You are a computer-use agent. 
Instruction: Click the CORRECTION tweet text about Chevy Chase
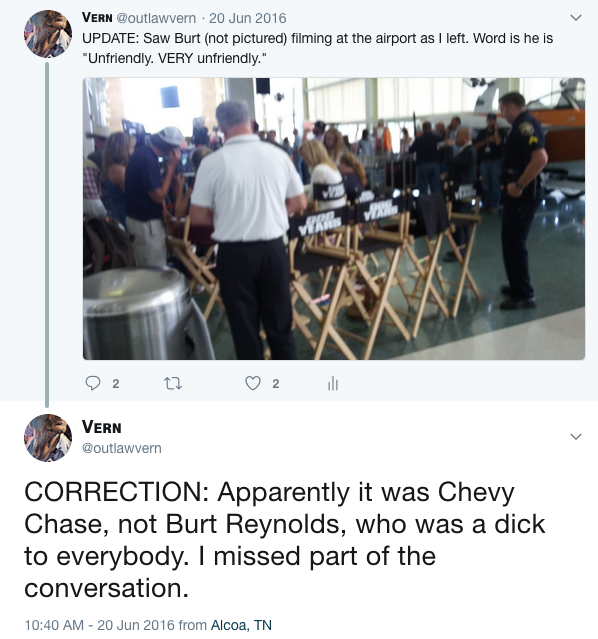(285, 540)
